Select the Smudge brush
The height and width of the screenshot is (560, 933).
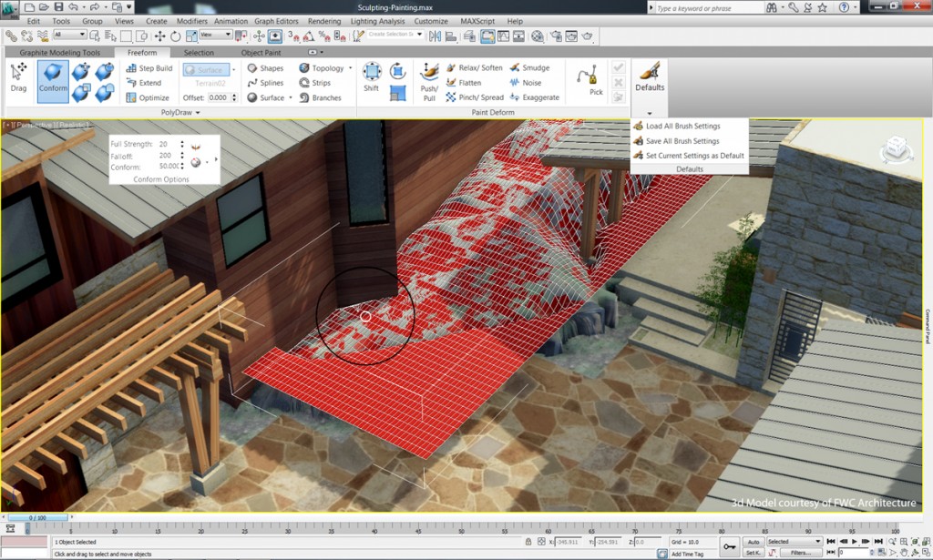coord(529,68)
